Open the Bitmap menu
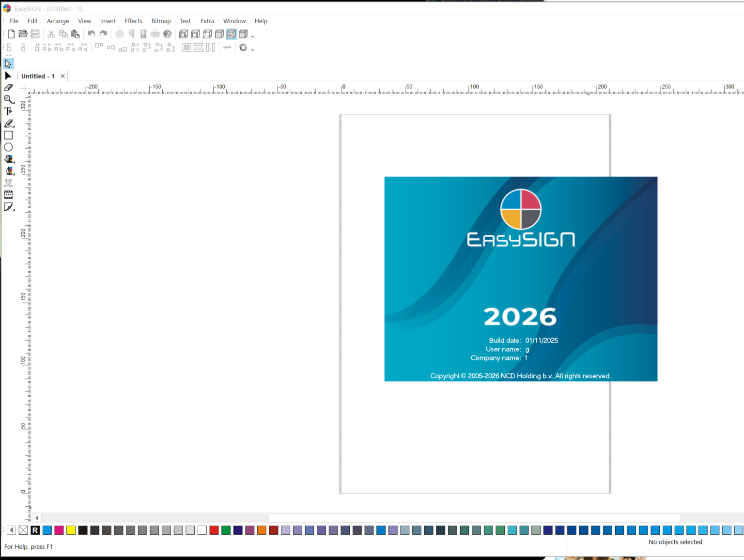744x560 pixels. (x=161, y=21)
